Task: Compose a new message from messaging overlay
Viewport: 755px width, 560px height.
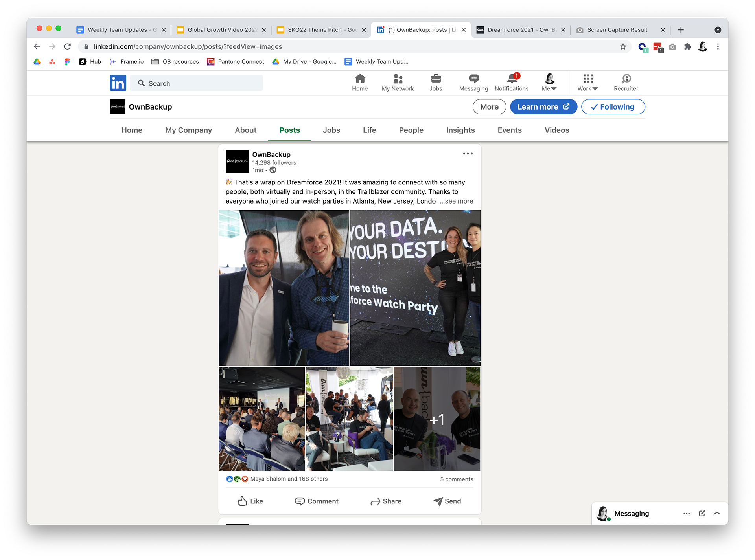Action: point(702,513)
